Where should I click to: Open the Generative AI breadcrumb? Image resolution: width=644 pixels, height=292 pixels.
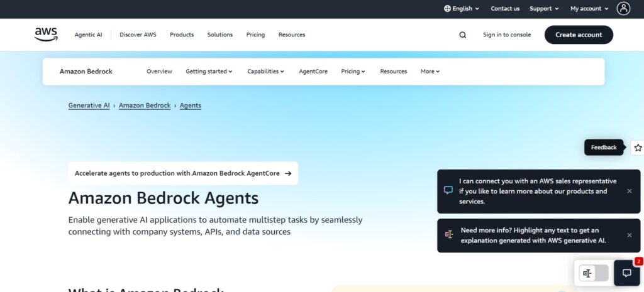[89, 105]
